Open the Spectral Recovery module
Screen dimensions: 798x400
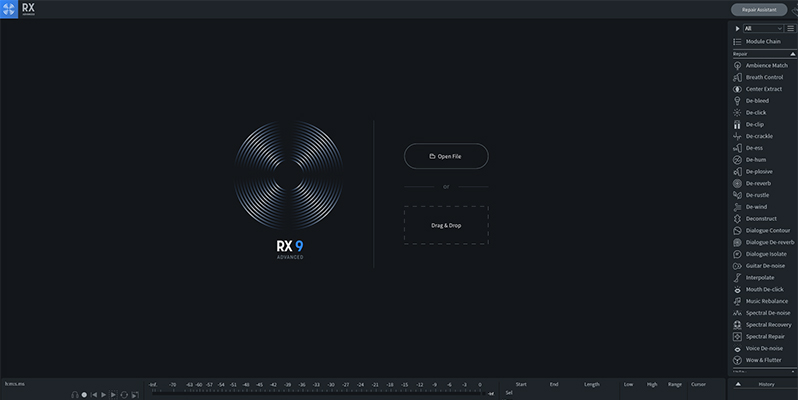(762, 325)
